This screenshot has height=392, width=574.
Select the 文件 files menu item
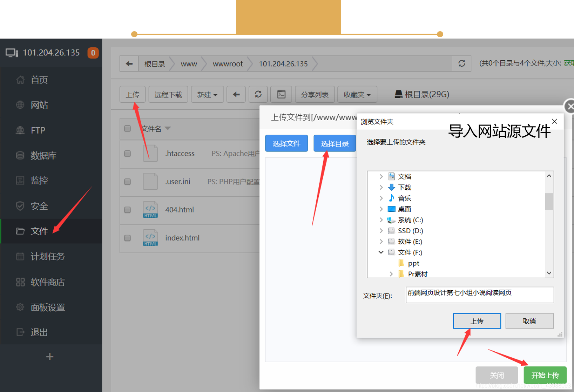(x=51, y=231)
